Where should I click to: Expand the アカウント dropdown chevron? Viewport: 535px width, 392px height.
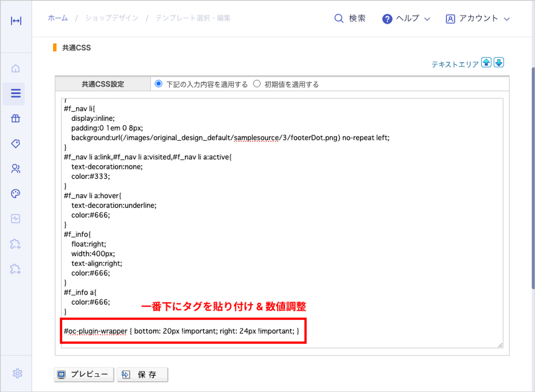tap(507, 19)
